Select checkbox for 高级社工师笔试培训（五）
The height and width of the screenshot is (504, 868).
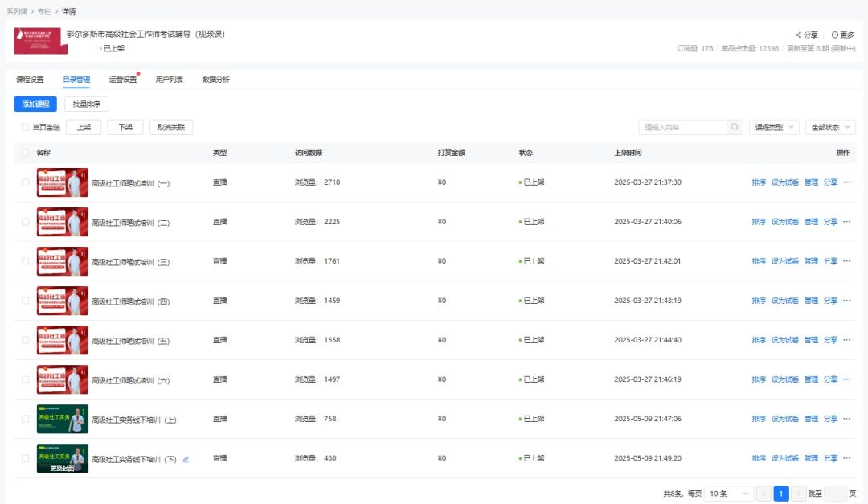tap(26, 340)
